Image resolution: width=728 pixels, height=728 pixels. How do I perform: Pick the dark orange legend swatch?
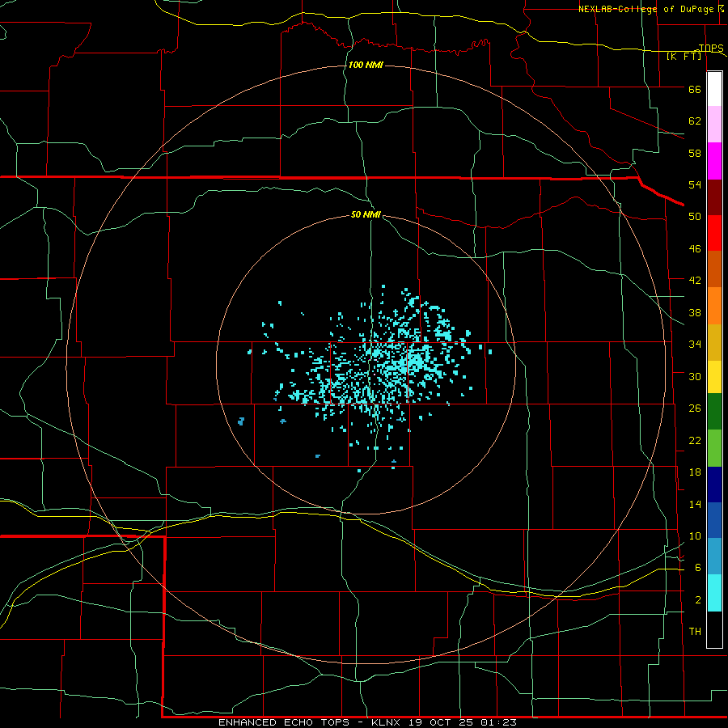[x=714, y=269]
